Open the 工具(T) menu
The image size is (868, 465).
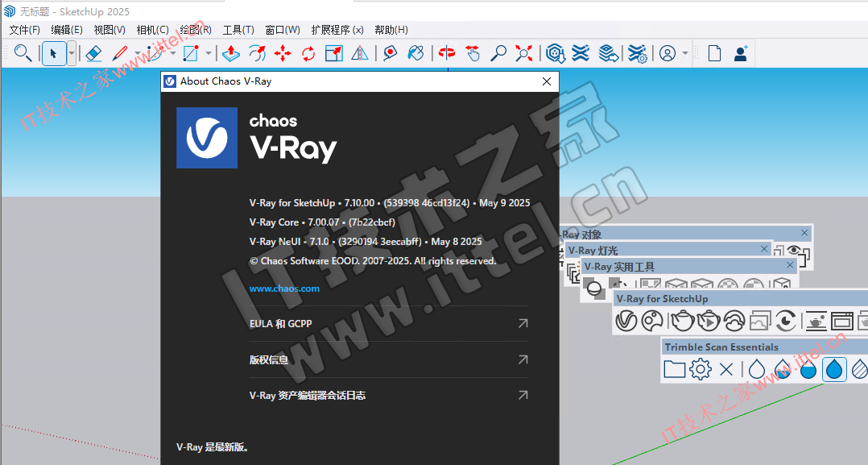(x=238, y=30)
